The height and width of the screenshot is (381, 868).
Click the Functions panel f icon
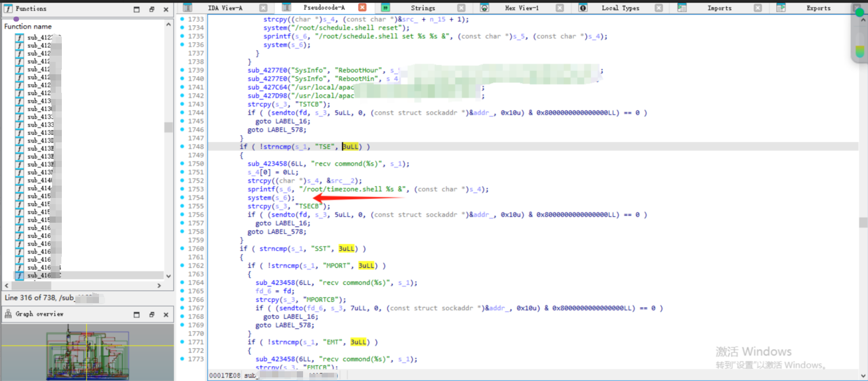click(x=8, y=9)
